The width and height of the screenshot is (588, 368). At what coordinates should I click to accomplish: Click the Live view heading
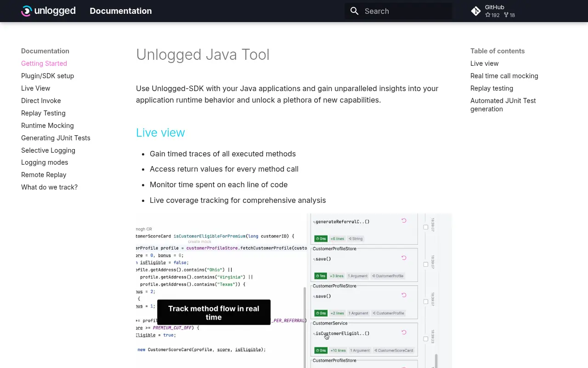click(x=160, y=132)
